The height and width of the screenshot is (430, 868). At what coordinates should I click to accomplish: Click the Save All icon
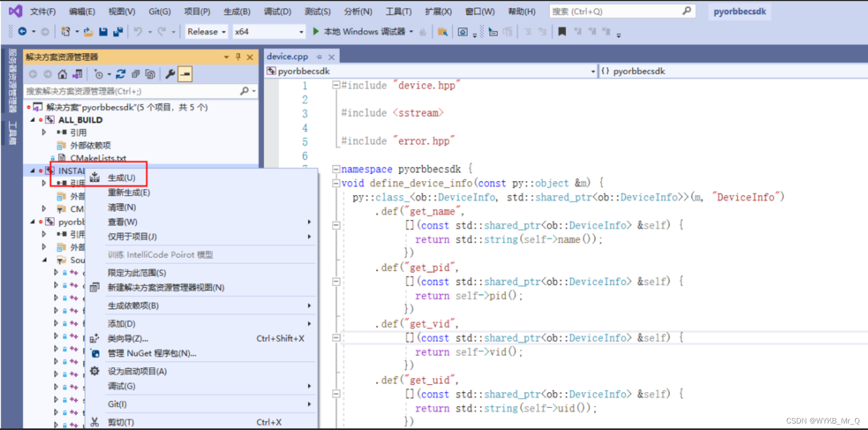[118, 32]
